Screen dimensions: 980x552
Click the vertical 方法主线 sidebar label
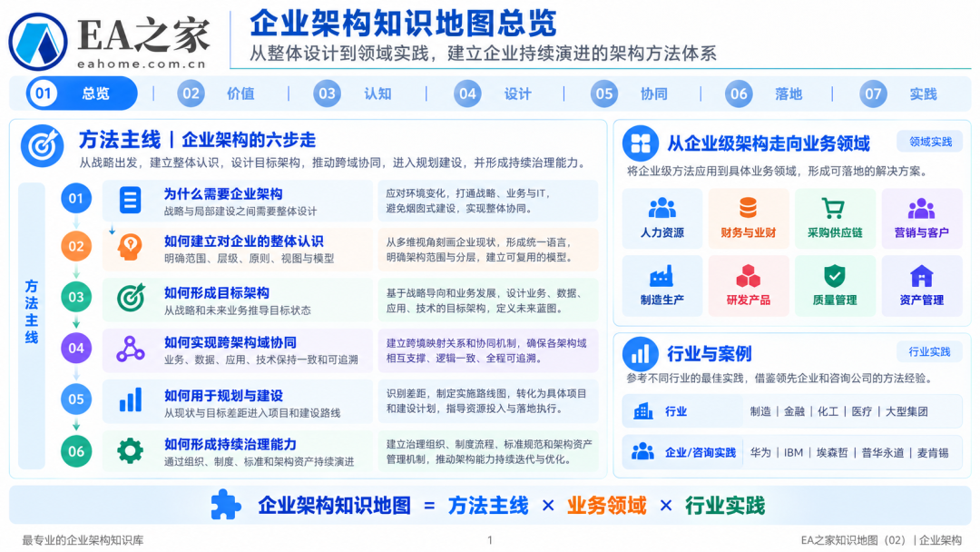pyautogui.click(x=31, y=312)
